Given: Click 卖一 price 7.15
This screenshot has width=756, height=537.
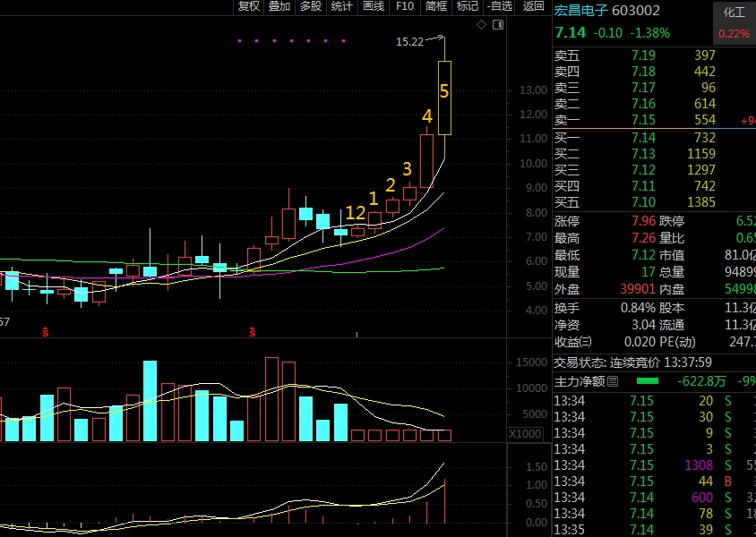Looking at the screenshot, I should coord(643,120).
